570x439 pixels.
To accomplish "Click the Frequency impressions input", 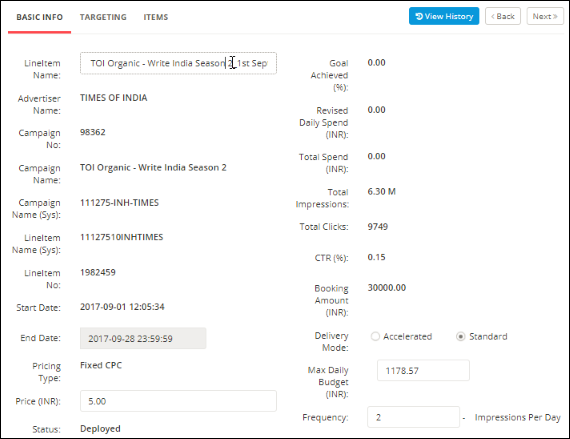I will (413, 417).
